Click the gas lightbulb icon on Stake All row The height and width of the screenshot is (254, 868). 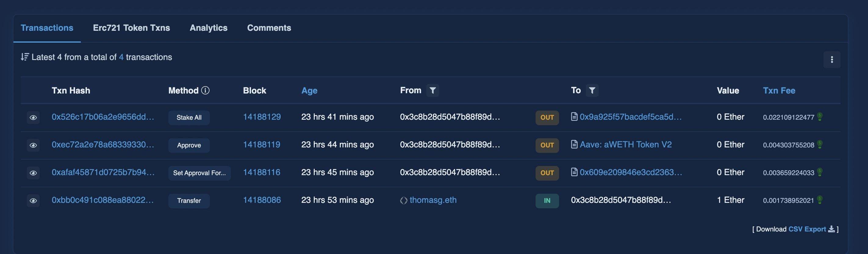tap(820, 116)
